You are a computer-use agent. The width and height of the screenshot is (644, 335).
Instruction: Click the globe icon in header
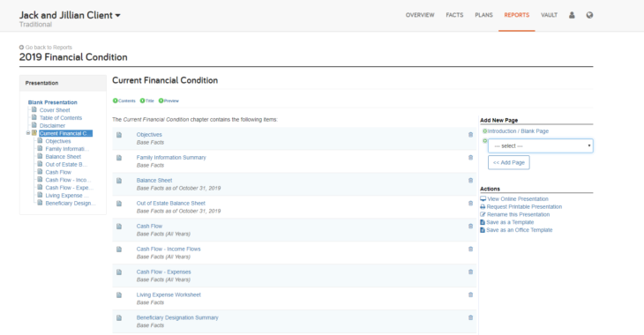(x=590, y=15)
